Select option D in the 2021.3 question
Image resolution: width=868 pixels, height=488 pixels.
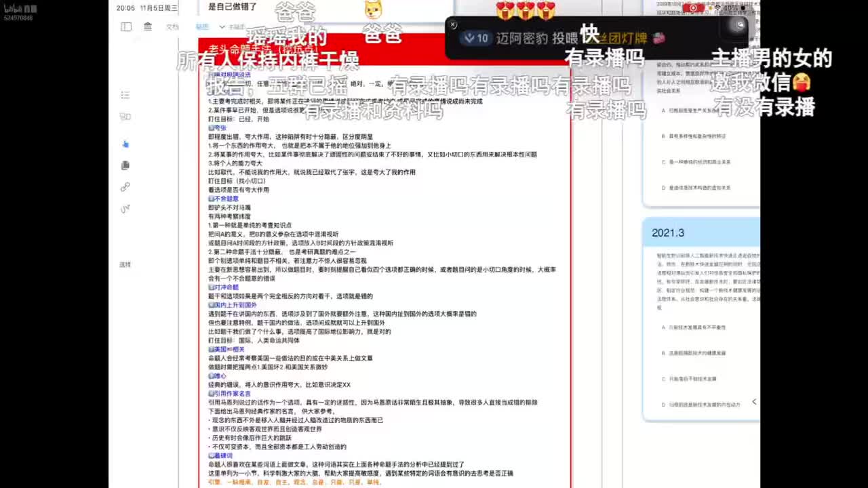(x=700, y=405)
